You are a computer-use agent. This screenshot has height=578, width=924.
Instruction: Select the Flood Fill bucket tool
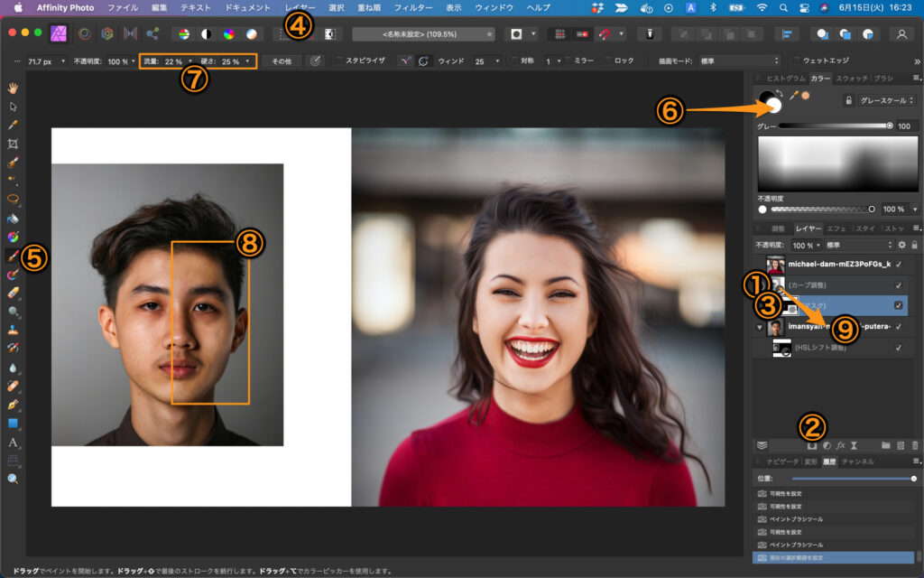click(13, 219)
